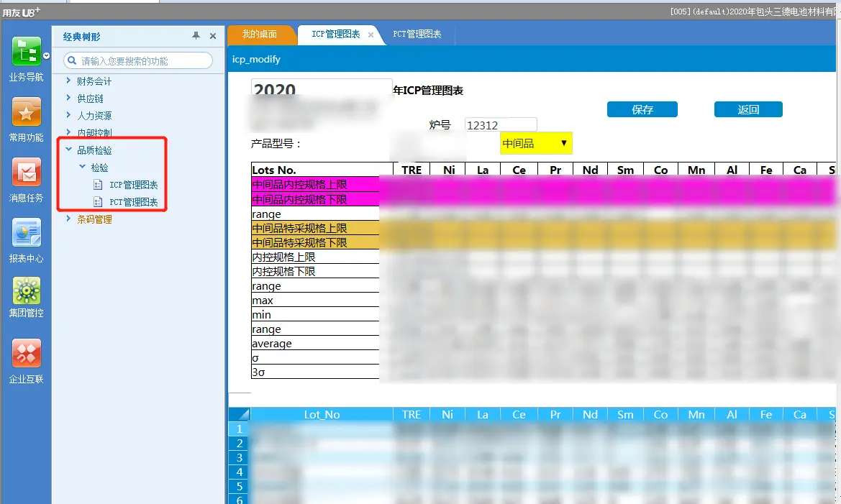The height and width of the screenshot is (504, 841).
Task: Close the ICP管理图表 tab
Action: pyautogui.click(x=371, y=35)
